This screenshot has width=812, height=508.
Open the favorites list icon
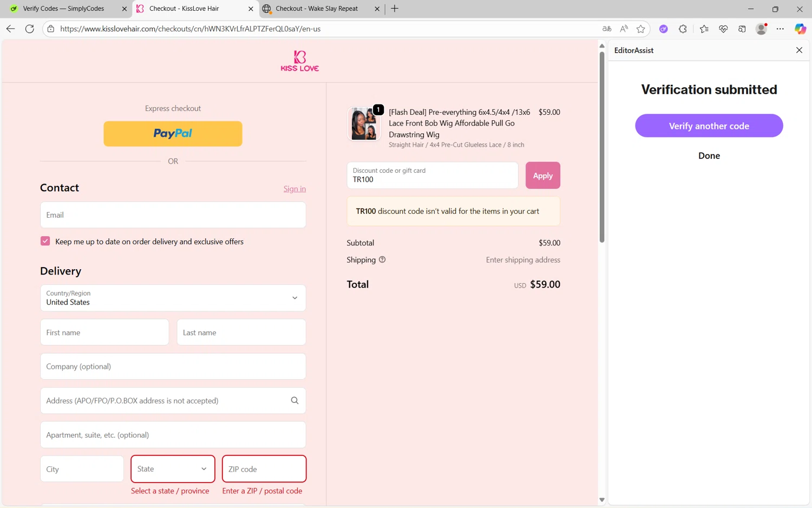[x=704, y=29]
